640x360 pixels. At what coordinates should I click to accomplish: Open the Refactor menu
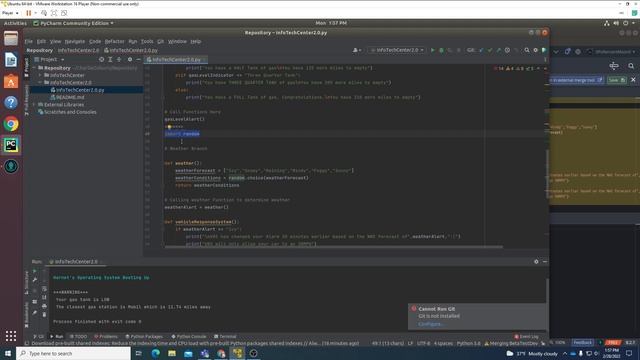point(114,41)
